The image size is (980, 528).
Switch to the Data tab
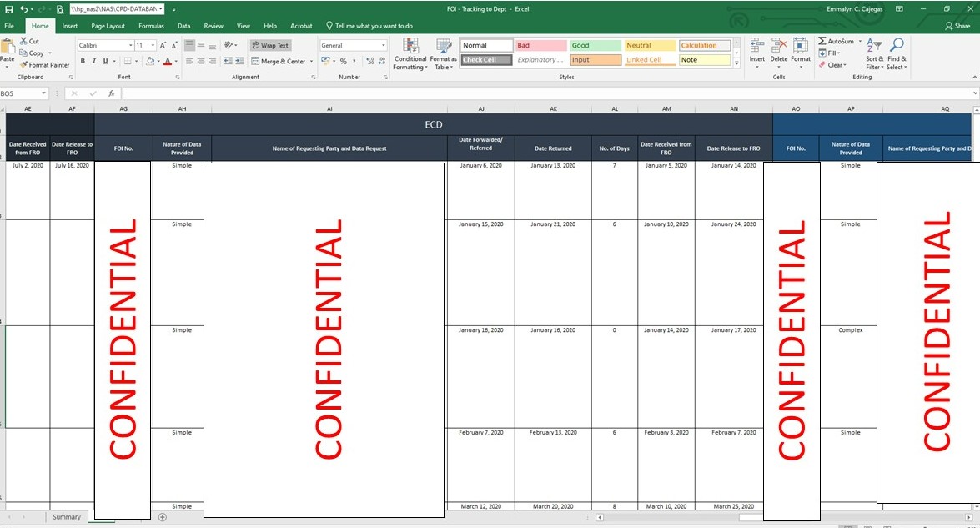183,26
